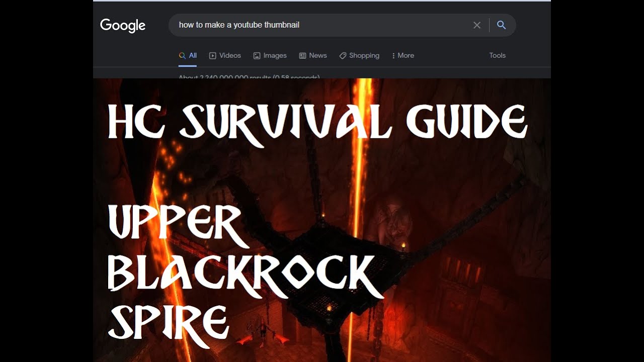Open the Shopping tab
The height and width of the screenshot is (362, 644).
359,56
